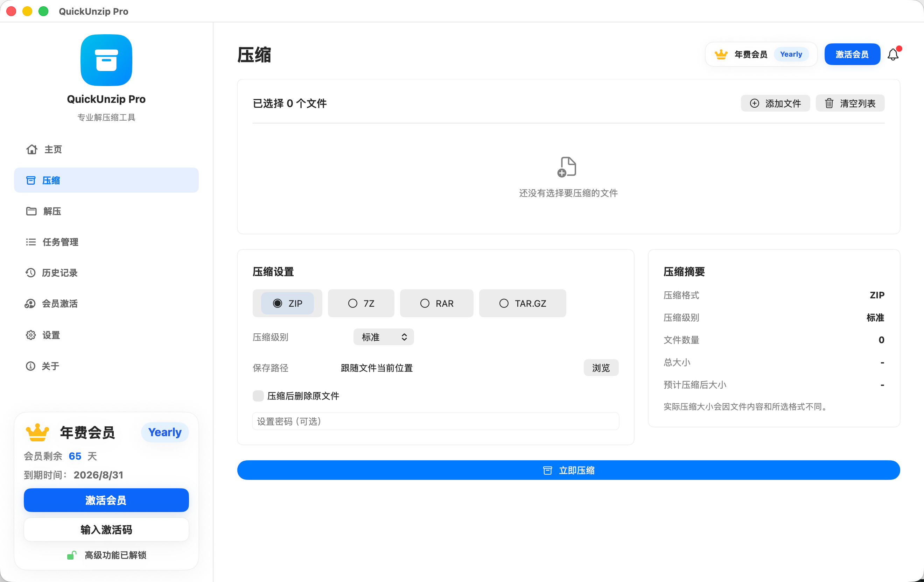Viewport: 924px width, 582px height.
Task: Click the 65 remaining days value
Action: pyautogui.click(x=75, y=456)
